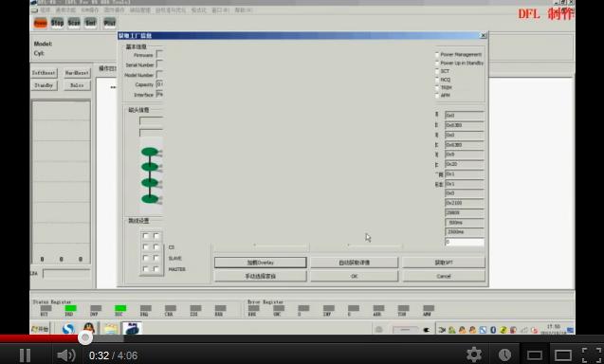
Task: Click the Firmware field
Action: (159, 55)
